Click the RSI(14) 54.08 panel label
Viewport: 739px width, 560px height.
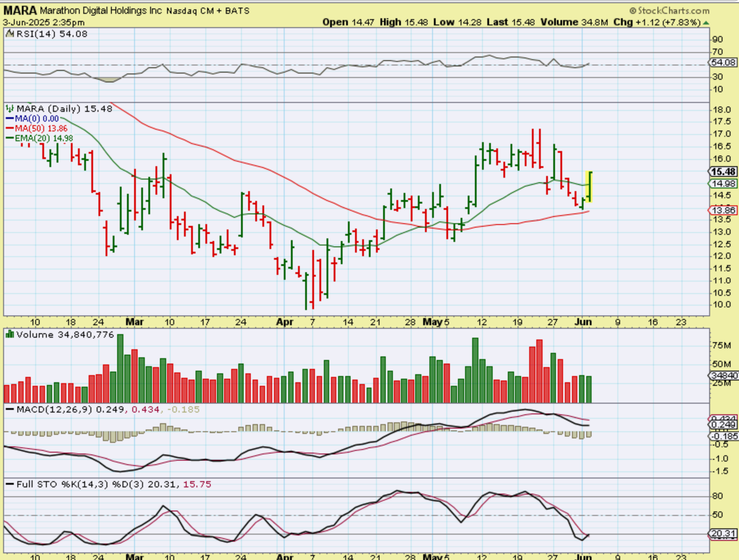pyautogui.click(x=52, y=34)
